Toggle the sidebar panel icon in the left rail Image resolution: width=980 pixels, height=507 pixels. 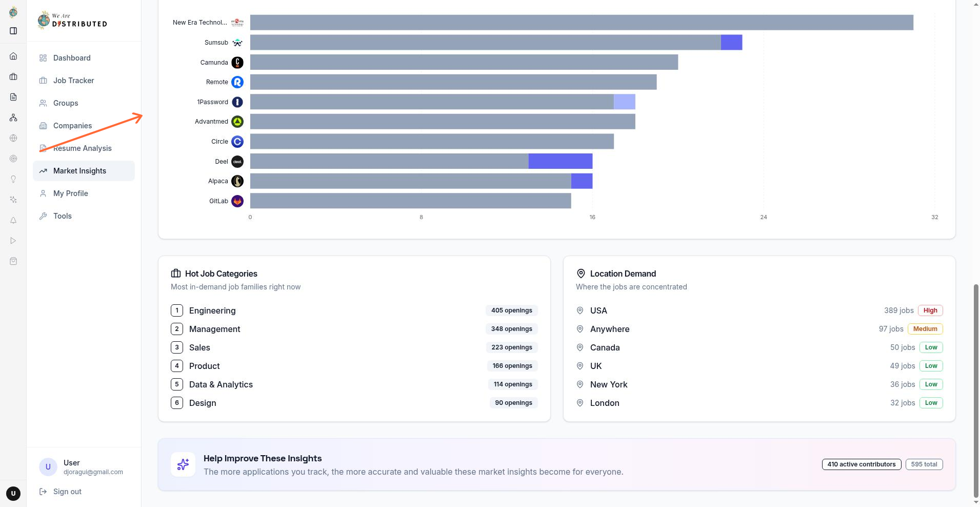[x=13, y=31]
